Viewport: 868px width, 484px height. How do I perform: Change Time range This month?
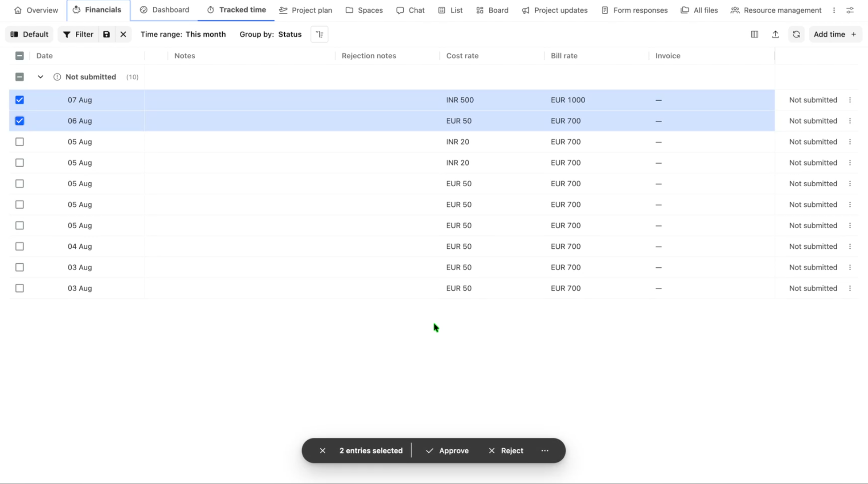tap(183, 34)
